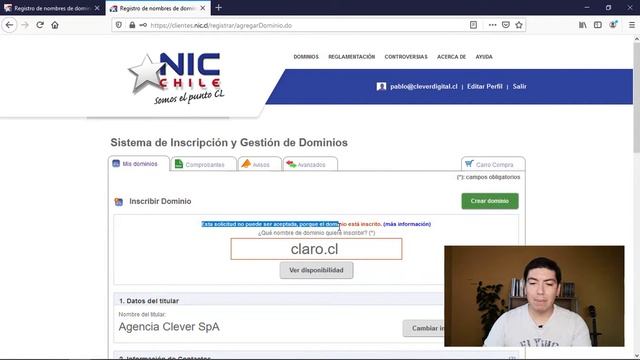Open the Carro Compra tab
Screen dimensions: 640x360
coord(493,164)
